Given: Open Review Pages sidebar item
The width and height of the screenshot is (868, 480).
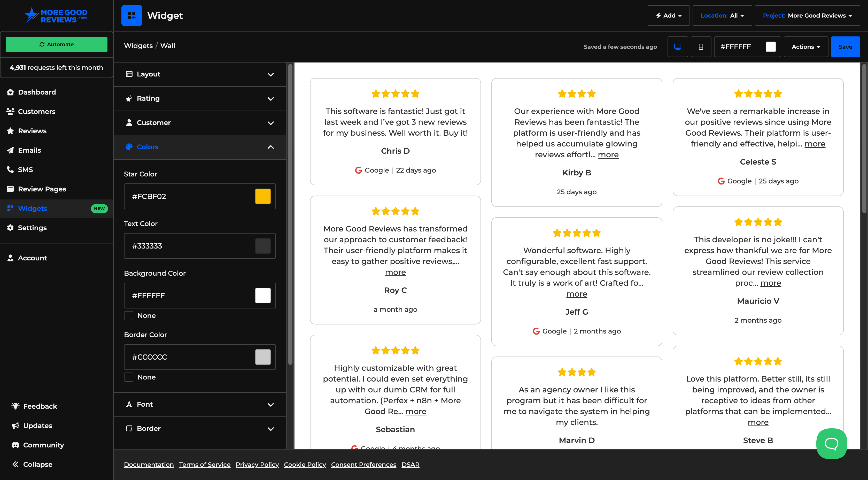Looking at the screenshot, I should (42, 189).
